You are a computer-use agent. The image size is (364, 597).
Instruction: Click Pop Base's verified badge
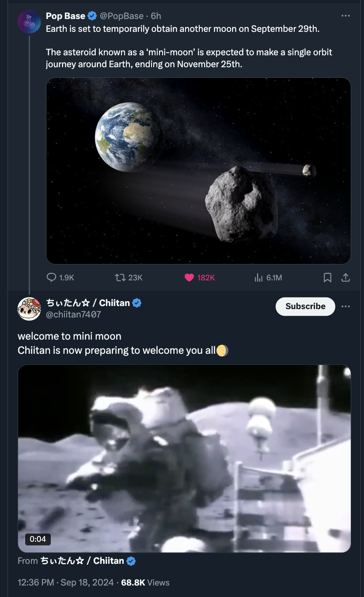92,15
